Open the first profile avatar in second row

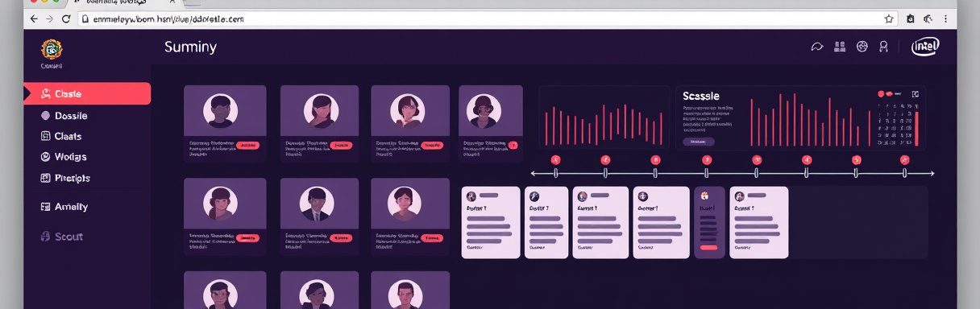point(220,203)
